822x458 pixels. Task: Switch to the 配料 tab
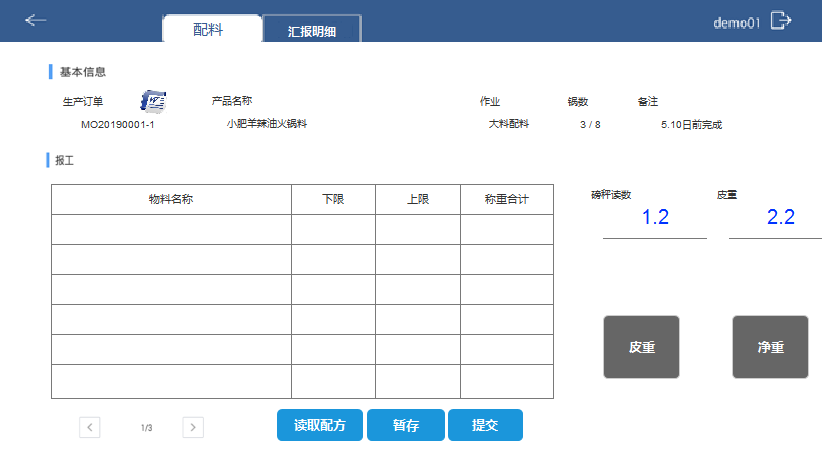pos(211,30)
